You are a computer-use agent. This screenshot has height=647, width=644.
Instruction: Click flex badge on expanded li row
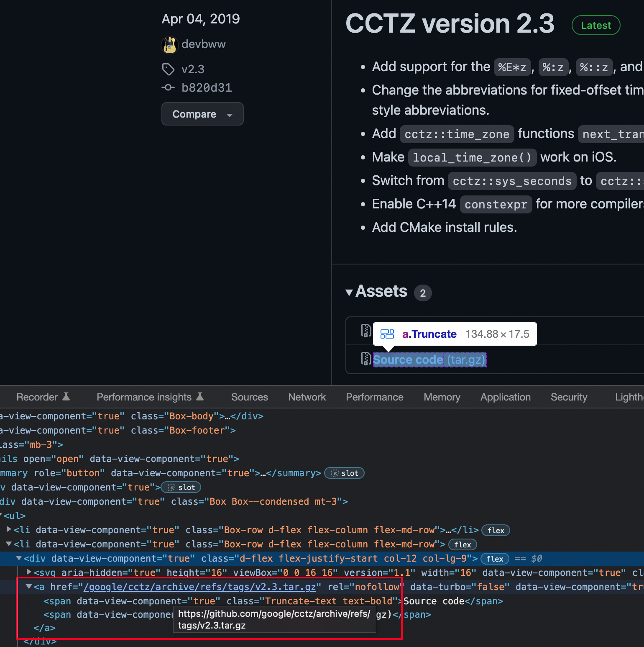(463, 544)
